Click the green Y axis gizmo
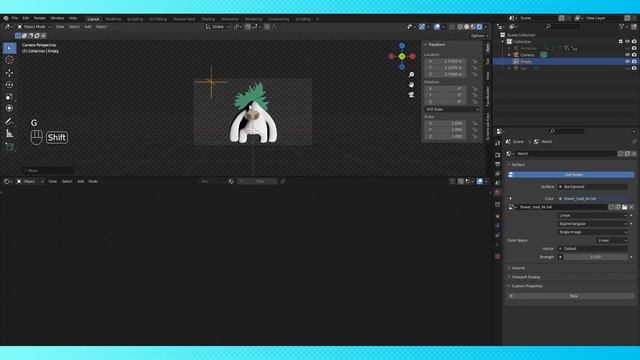Viewport: 640px width, 360px height. click(402, 56)
